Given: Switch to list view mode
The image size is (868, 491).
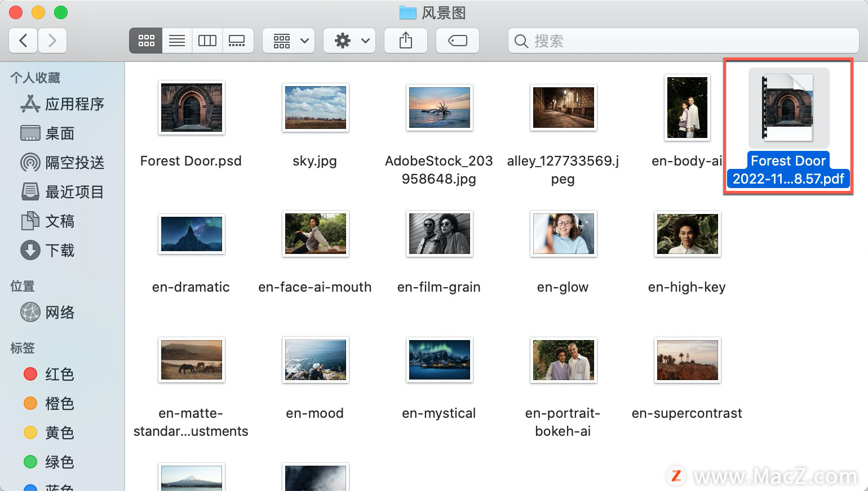Looking at the screenshot, I should [x=177, y=41].
